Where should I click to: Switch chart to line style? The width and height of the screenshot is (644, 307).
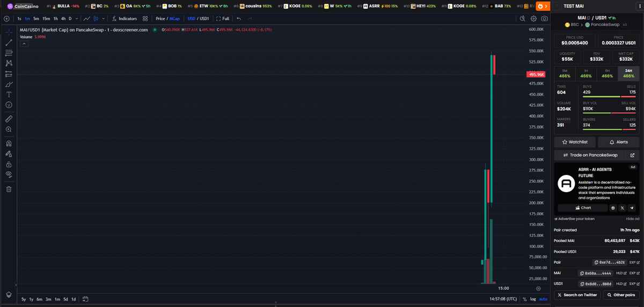86,18
